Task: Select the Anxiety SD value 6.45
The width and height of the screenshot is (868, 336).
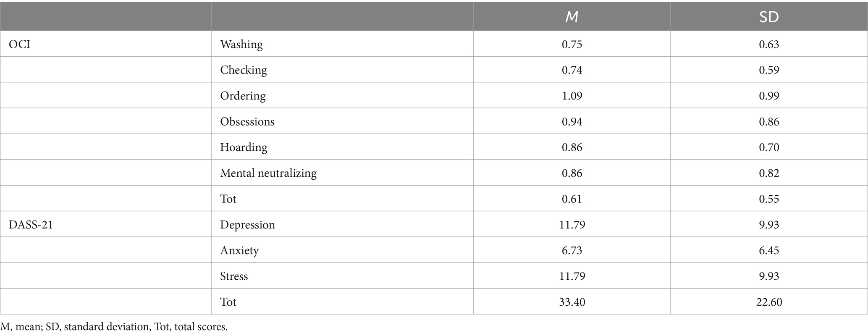Action: tap(769, 251)
